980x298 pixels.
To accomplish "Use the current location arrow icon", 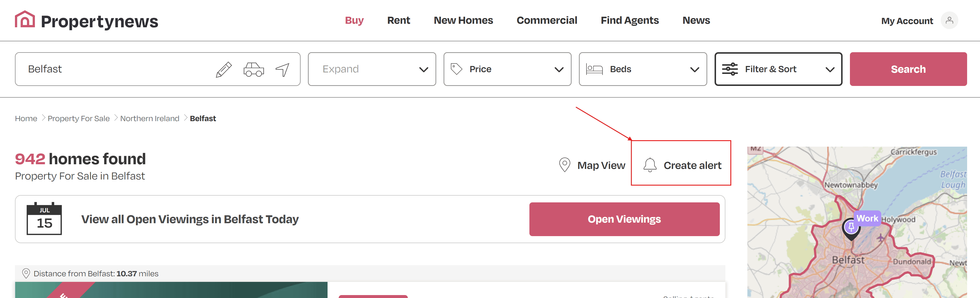I will [283, 70].
